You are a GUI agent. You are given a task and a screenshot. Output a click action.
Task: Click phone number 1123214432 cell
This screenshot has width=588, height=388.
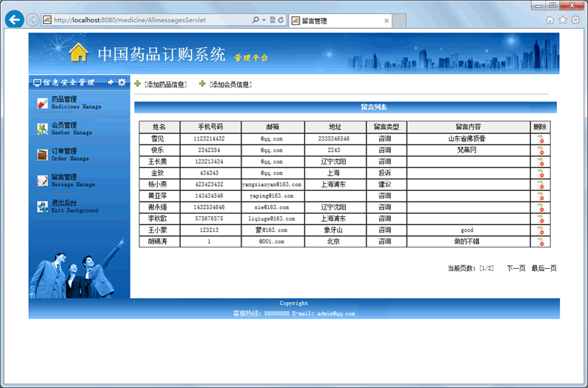(210, 138)
